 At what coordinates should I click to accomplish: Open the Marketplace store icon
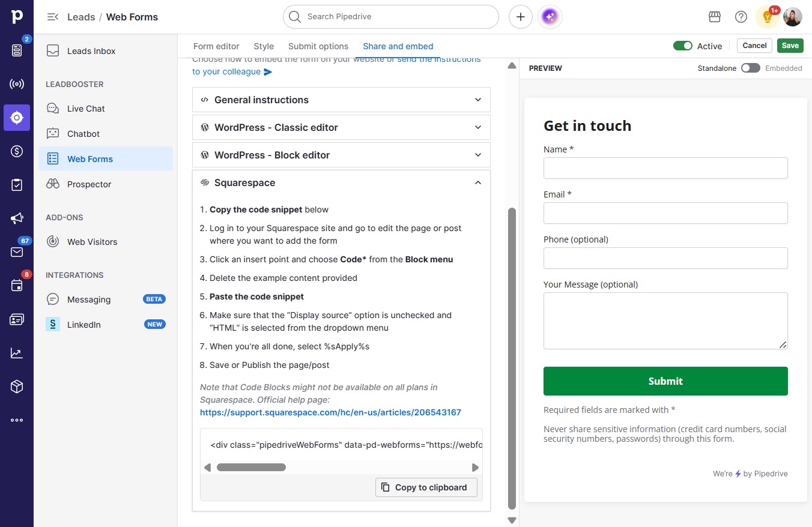(715, 17)
